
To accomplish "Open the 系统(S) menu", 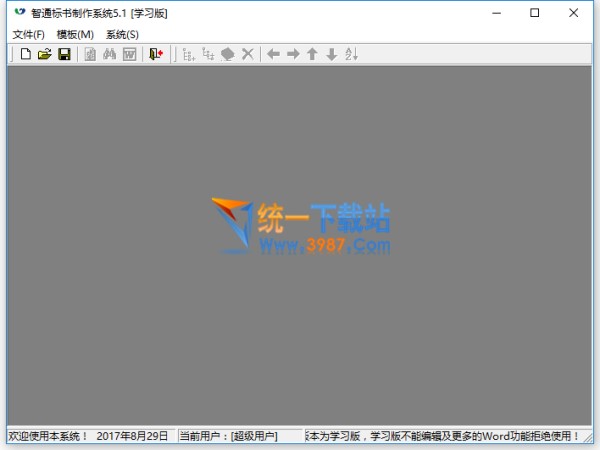I will pyautogui.click(x=122, y=34).
